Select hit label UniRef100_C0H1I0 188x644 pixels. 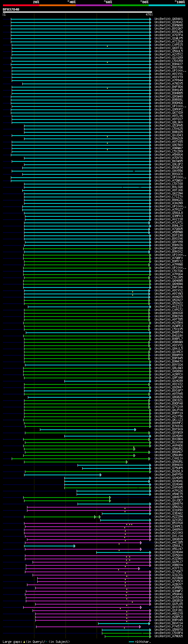[169, 458]
